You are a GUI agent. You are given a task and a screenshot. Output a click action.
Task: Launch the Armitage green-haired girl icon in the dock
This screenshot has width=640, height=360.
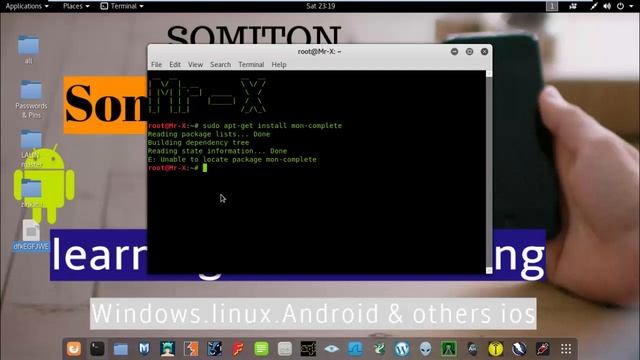click(167, 349)
